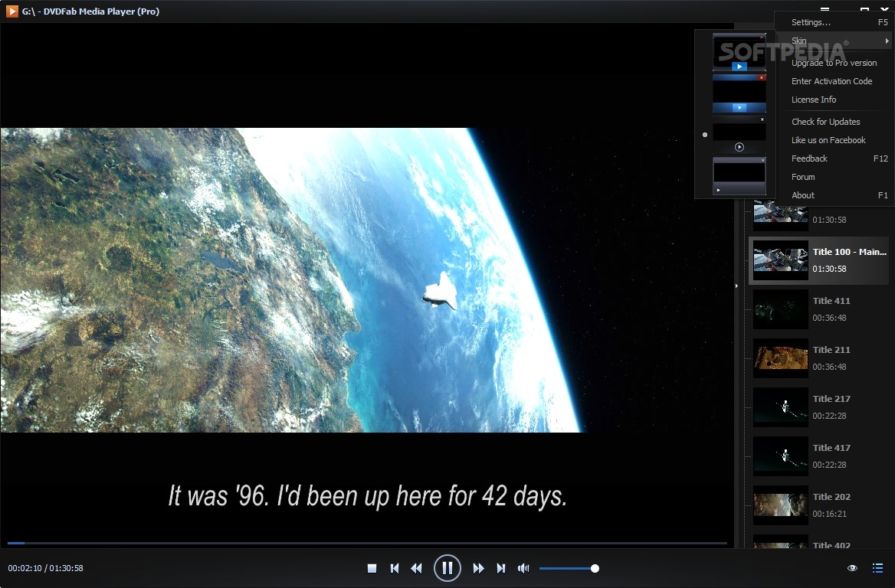Select the Title 411 thumbnail
Image resolution: width=895 pixels, height=588 pixels.
pyautogui.click(x=780, y=309)
